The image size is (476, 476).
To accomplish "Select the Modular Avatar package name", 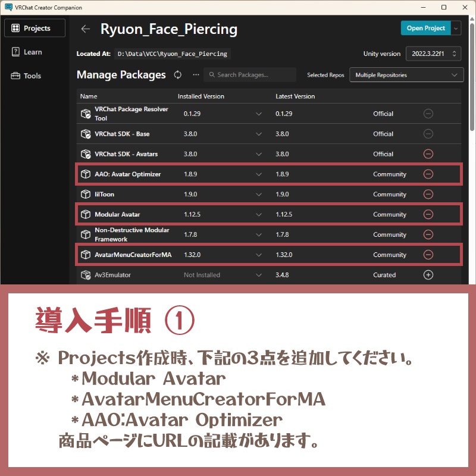I will pyautogui.click(x=117, y=214).
